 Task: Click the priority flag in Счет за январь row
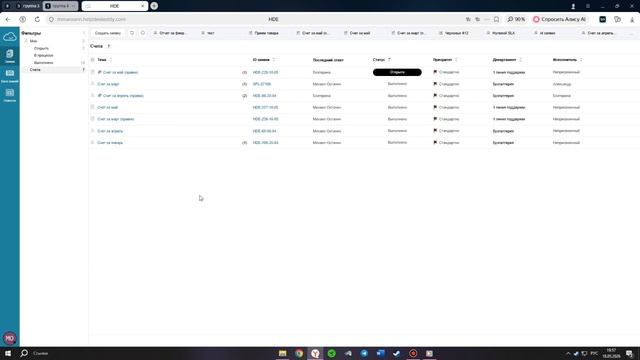(435, 142)
